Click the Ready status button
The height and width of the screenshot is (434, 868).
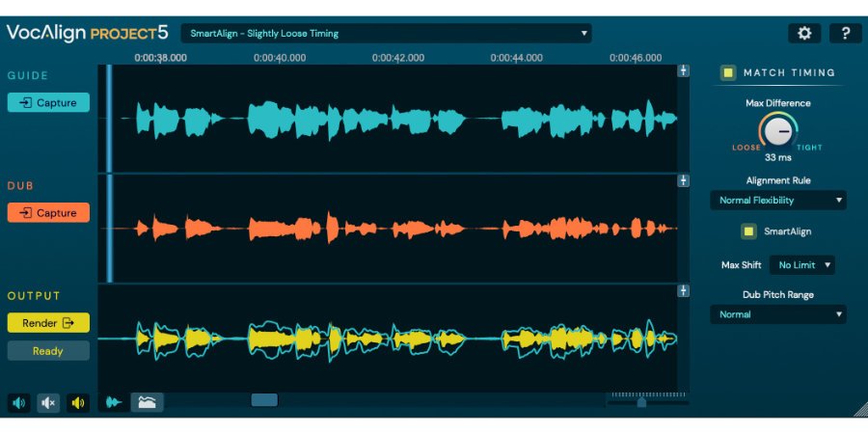click(48, 351)
